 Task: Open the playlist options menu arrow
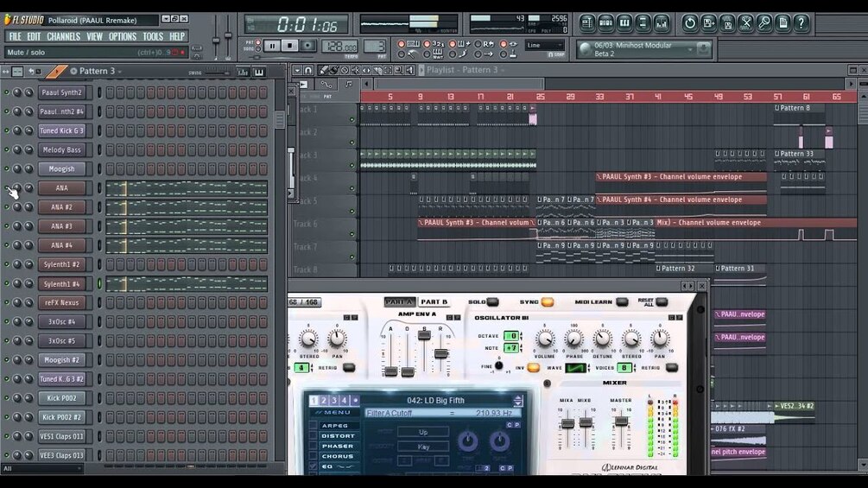click(297, 70)
